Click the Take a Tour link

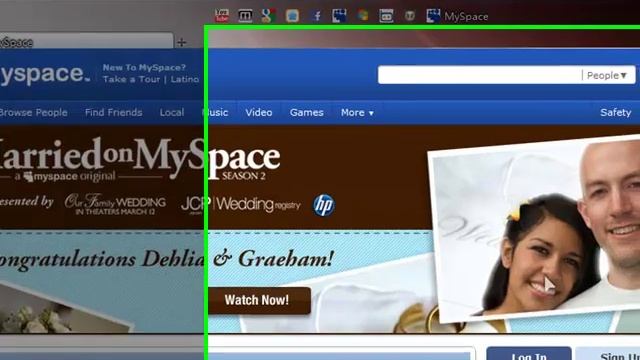click(131, 79)
